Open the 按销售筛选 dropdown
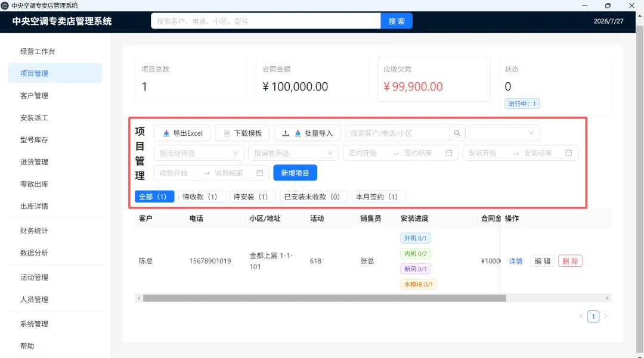This screenshot has width=644, height=358. (x=293, y=153)
